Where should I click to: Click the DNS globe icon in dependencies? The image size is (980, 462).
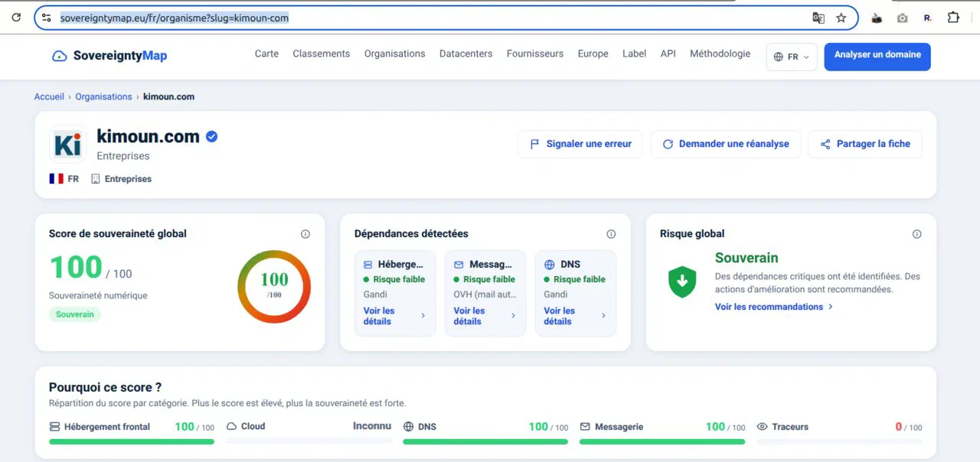pyautogui.click(x=549, y=265)
